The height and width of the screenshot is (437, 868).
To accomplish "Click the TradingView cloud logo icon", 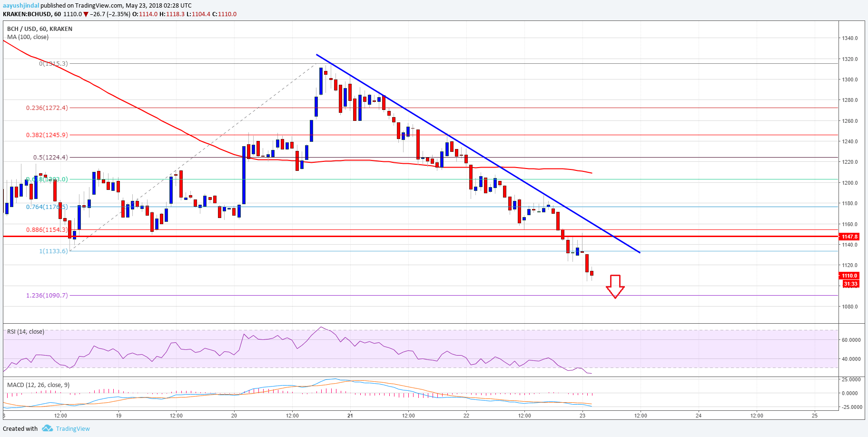I will pos(47,428).
